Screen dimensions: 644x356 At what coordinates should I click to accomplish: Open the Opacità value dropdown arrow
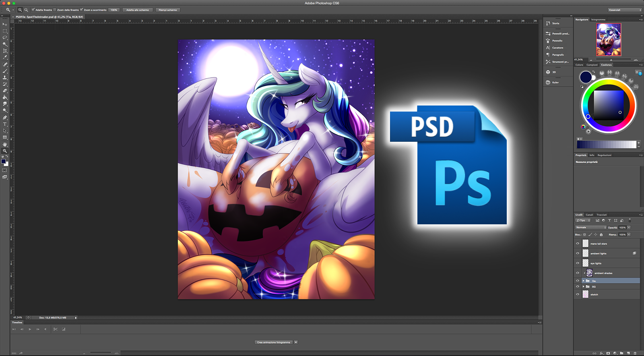(x=629, y=228)
